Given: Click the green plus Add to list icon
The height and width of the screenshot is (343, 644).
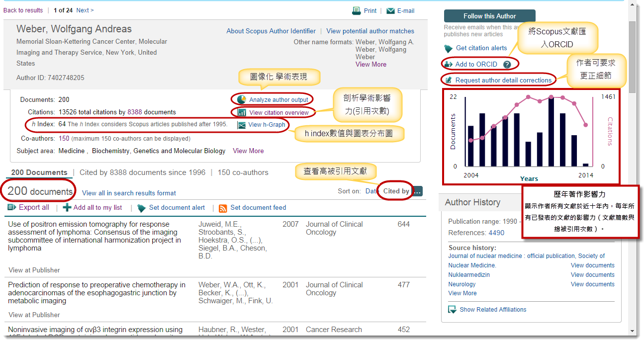Looking at the screenshot, I should [67, 207].
